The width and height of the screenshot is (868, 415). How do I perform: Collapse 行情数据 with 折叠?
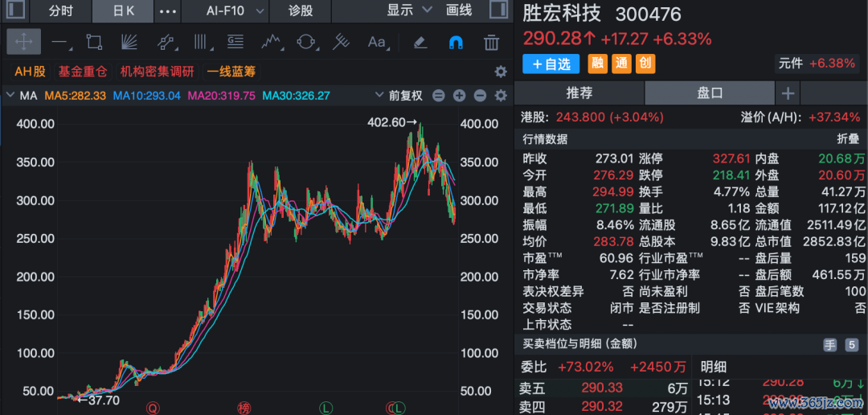(x=847, y=139)
